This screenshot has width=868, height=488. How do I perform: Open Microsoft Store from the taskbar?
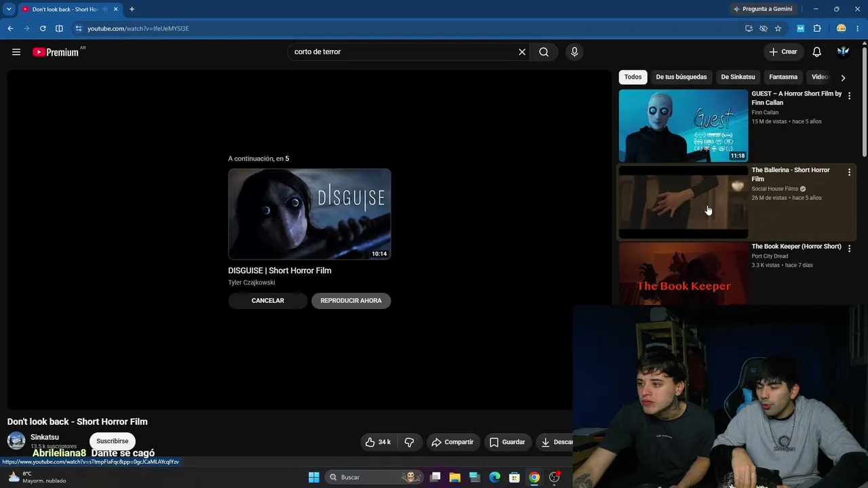pyautogui.click(x=515, y=477)
